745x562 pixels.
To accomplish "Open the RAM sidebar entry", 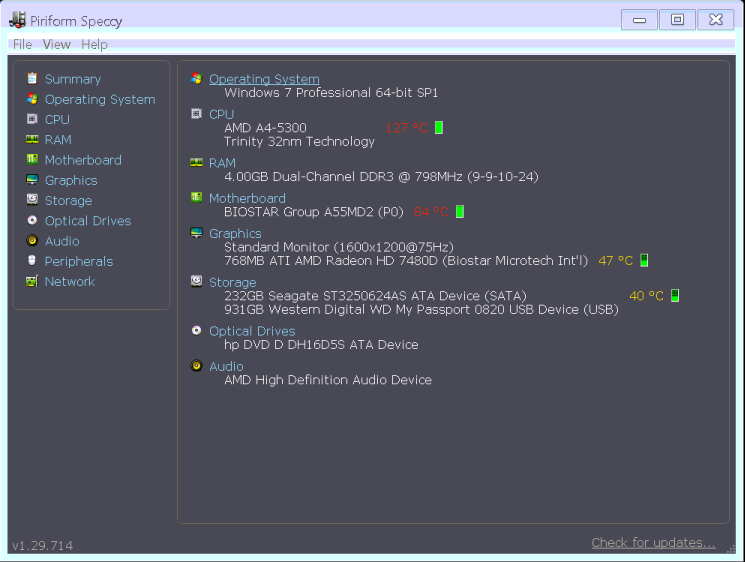I will click(58, 140).
